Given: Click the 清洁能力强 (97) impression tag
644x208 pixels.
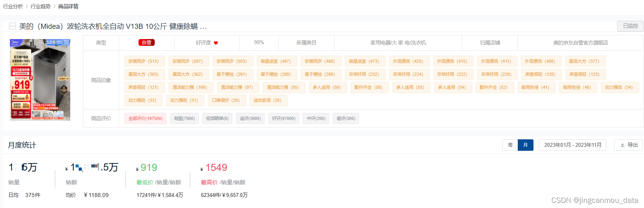Looking at the screenshot, I should tap(238, 87).
